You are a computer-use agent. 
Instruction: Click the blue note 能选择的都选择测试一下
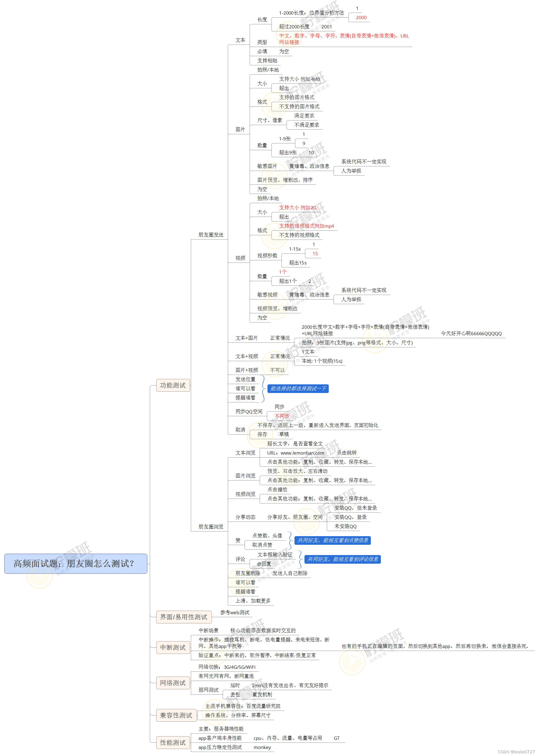(298, 389)
